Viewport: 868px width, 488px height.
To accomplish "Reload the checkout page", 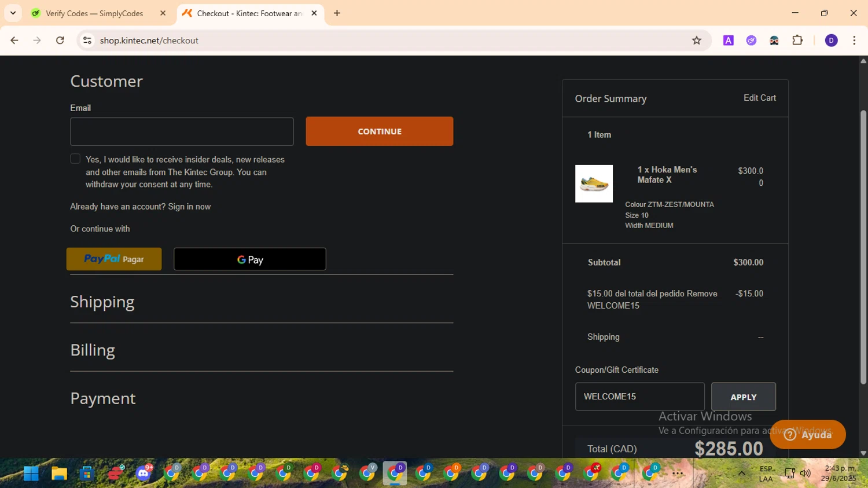I will point(60,41).
